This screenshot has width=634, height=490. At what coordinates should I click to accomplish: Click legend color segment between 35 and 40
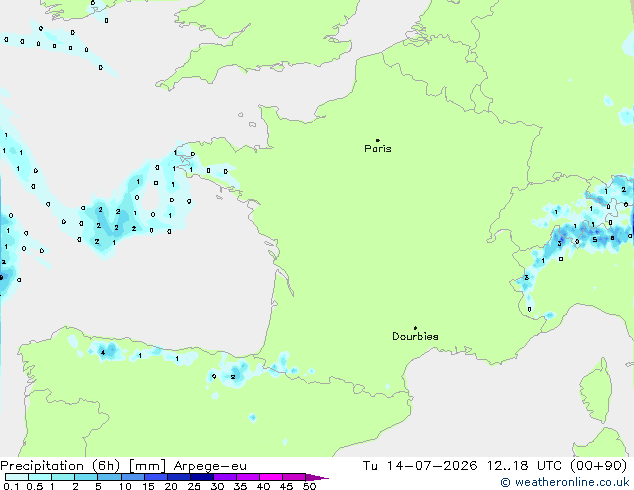click(x=248, y=477)
